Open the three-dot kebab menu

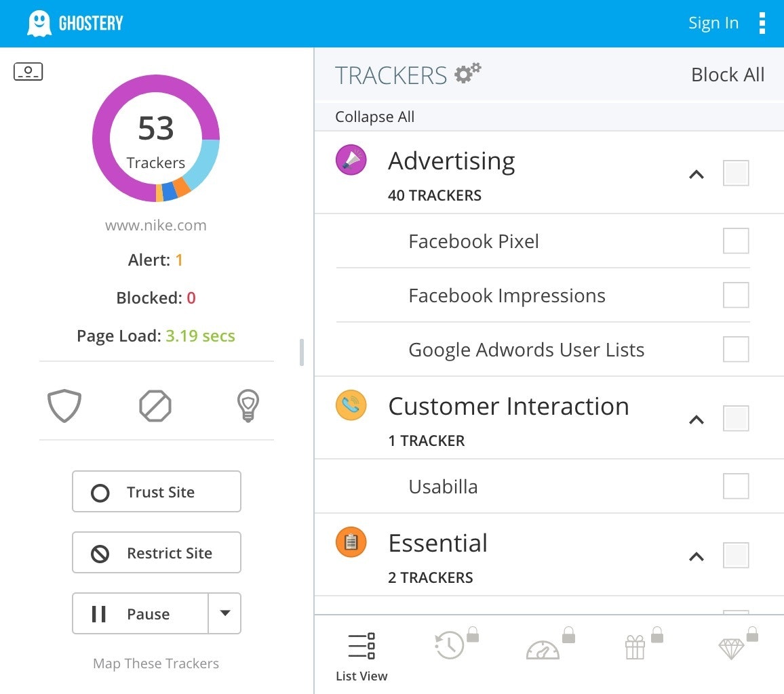(762, 23)
